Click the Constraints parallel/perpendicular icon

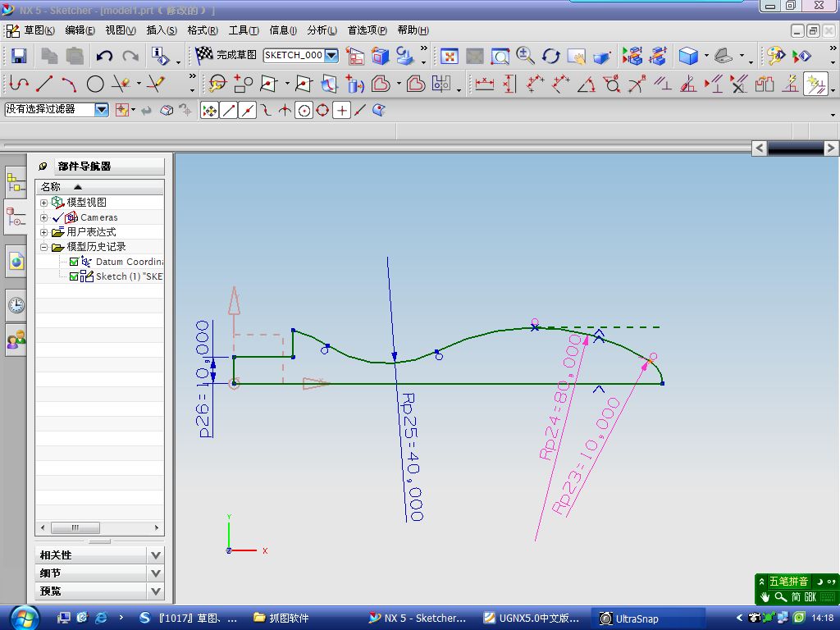(x=663, y=84)
